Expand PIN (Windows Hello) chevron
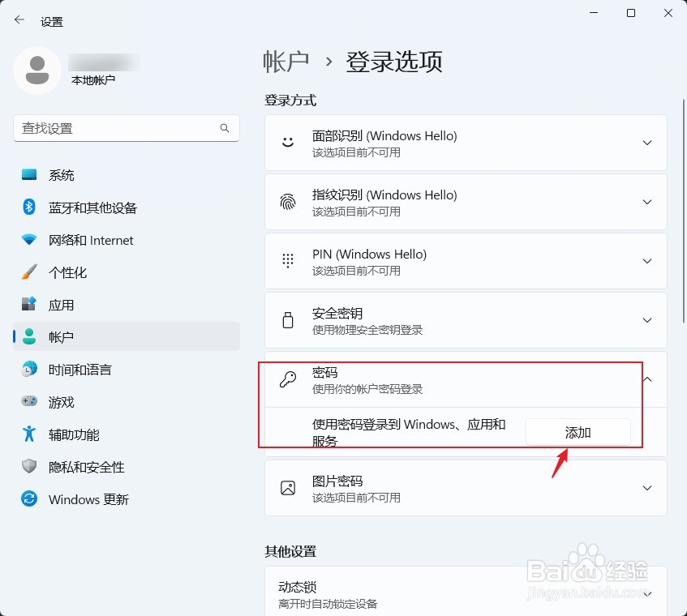The height and width of the screenshot is (616, 687). [x=646, y=261]
